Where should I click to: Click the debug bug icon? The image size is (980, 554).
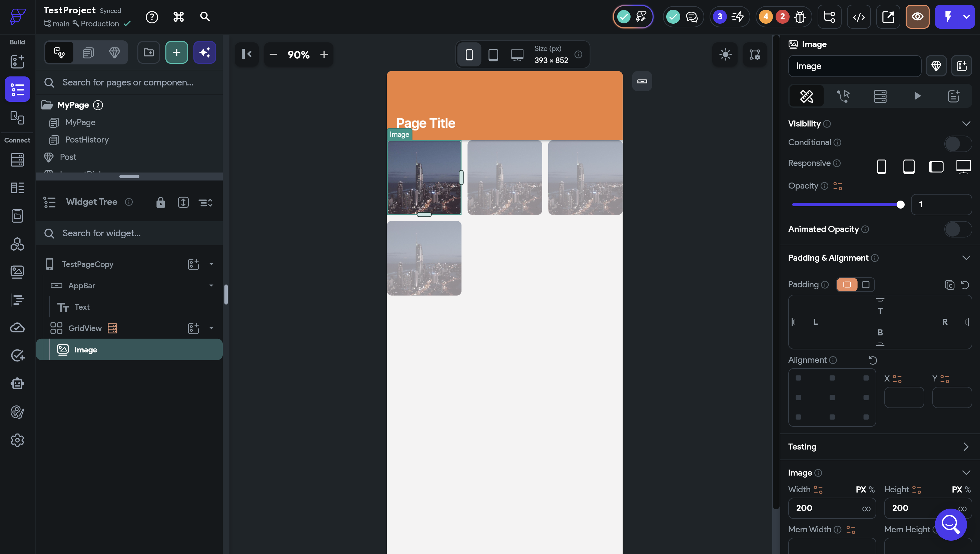pyautogui.click(x=800, y=17)
